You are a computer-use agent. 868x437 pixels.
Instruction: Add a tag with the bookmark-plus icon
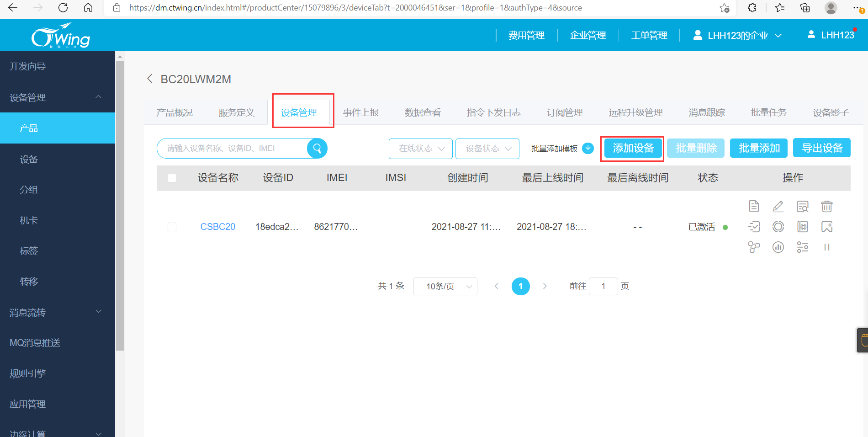click(827, 226)
